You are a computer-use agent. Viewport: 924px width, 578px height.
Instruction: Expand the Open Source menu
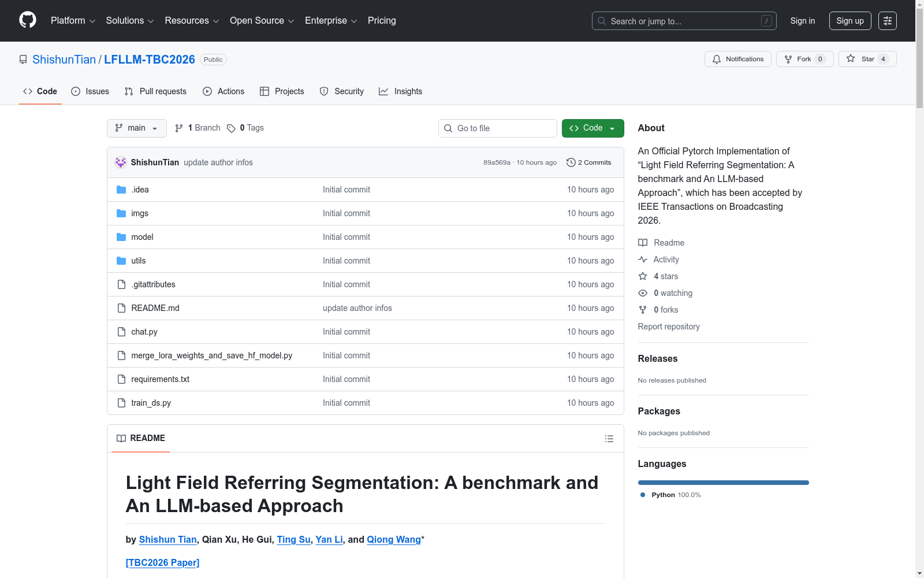262,21
